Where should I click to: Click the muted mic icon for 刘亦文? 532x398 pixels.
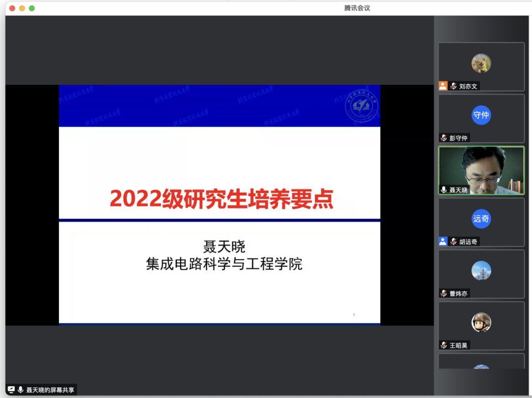(453, 86)
